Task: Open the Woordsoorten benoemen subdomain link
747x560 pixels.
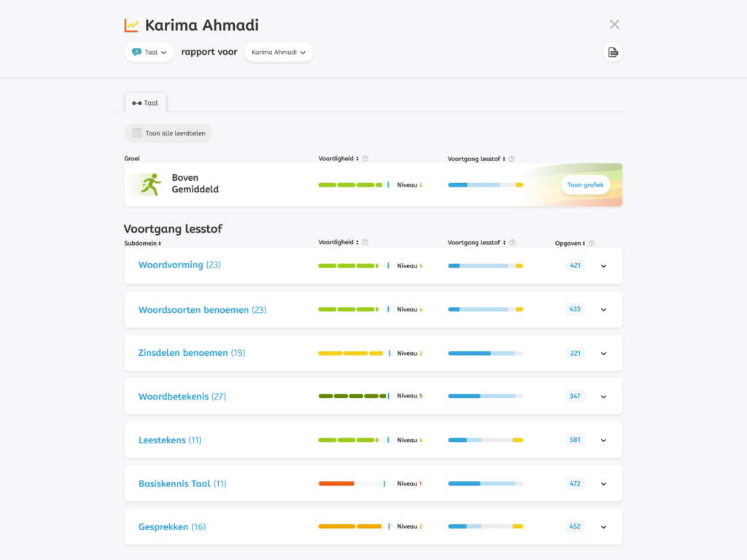Action: tap(194, 310)
